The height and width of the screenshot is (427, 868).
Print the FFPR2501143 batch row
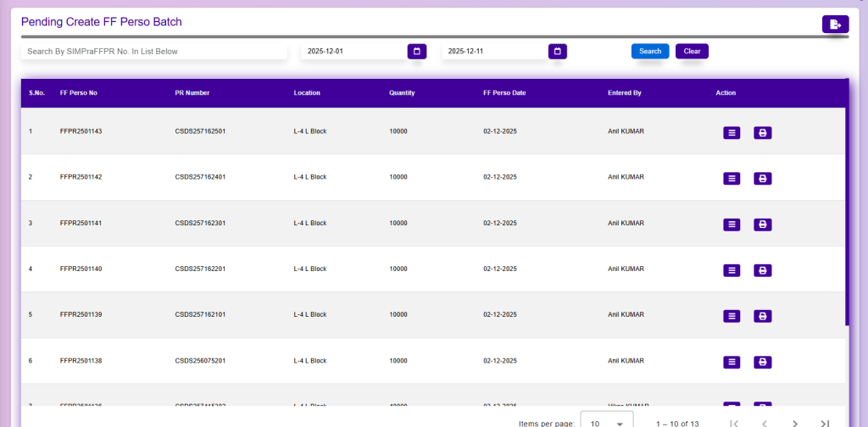point(762,133)
